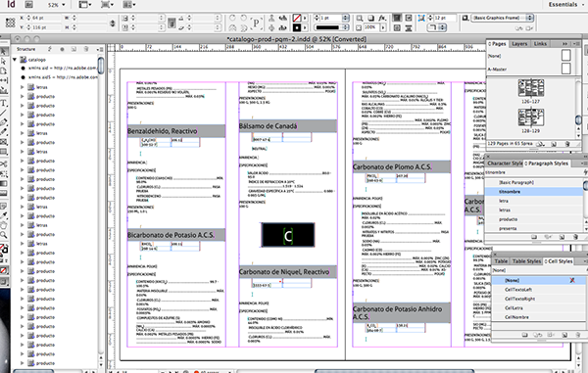Click the Pages panel tab
This screenshot has width=588, height=373.
pyautogui.click(x=498, y=44)
